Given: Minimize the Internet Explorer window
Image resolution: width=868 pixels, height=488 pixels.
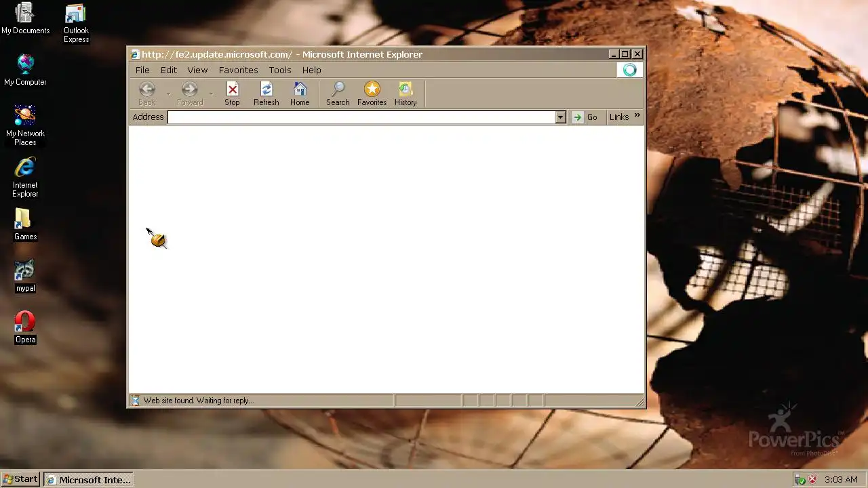Looking at the screenshot, I should pos(614,54).
